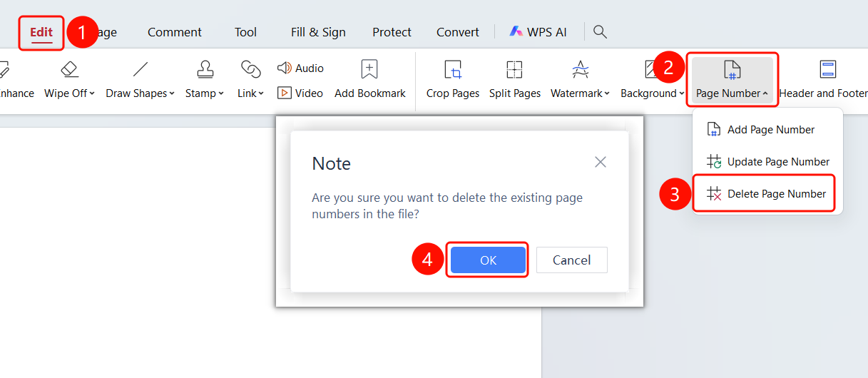Viewport: 868px width, 378px height.
Task: Click the Link tool icon
Action: click(x=251, y=69)
